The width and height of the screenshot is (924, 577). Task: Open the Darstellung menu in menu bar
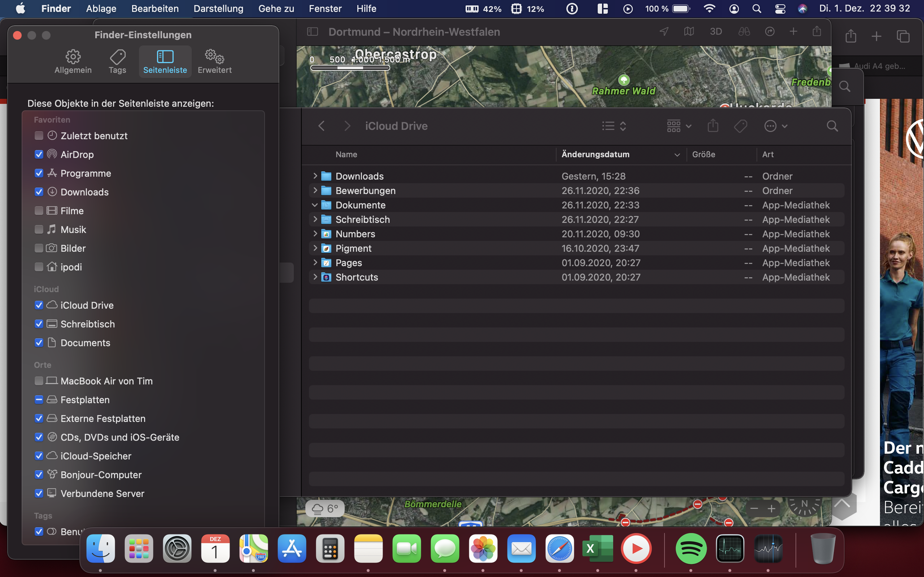(x=218, y=8)
